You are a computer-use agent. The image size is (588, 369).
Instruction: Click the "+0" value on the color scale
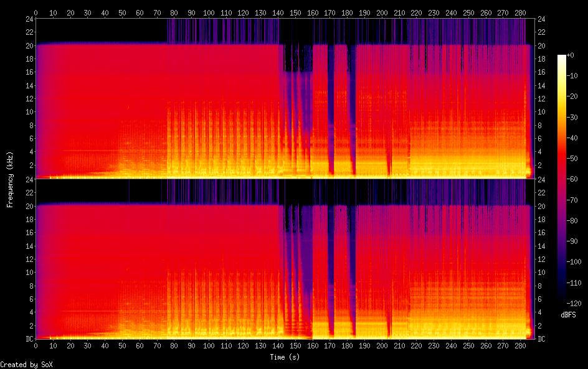click(570, 55)
